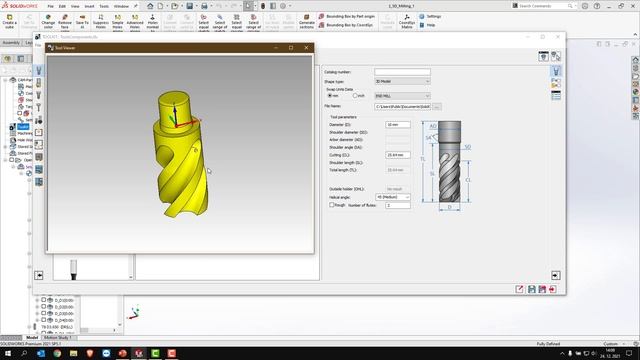Toggle the Rough checkbox
The image size is (640, 360).
[x=331, y=205]
